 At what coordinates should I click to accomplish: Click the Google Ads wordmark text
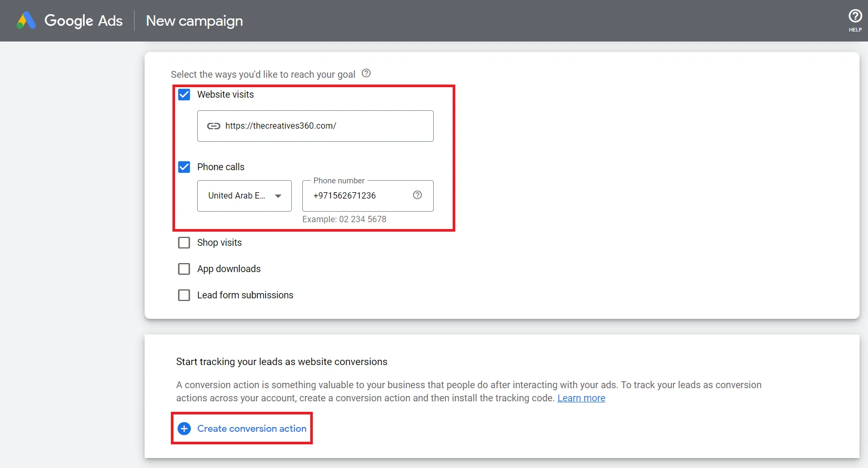(84, 20)
